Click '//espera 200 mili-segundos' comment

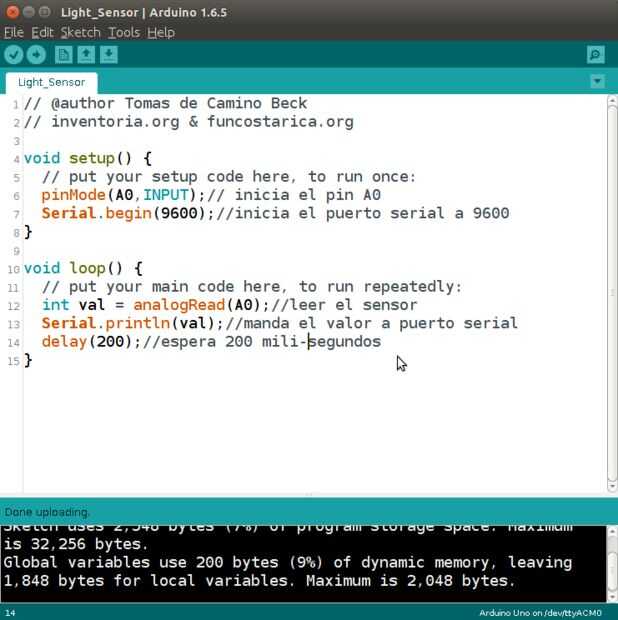pyautogui.click(x=262, y=342)
